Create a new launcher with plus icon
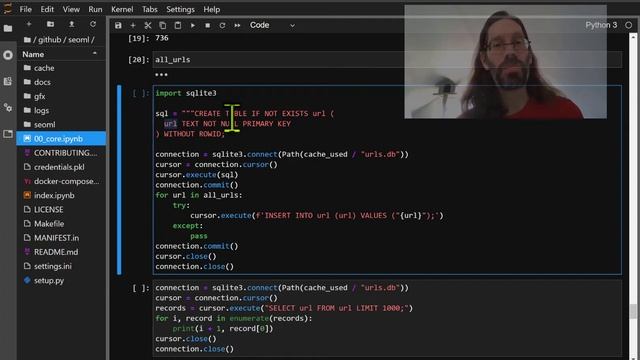 pos(29,24)
